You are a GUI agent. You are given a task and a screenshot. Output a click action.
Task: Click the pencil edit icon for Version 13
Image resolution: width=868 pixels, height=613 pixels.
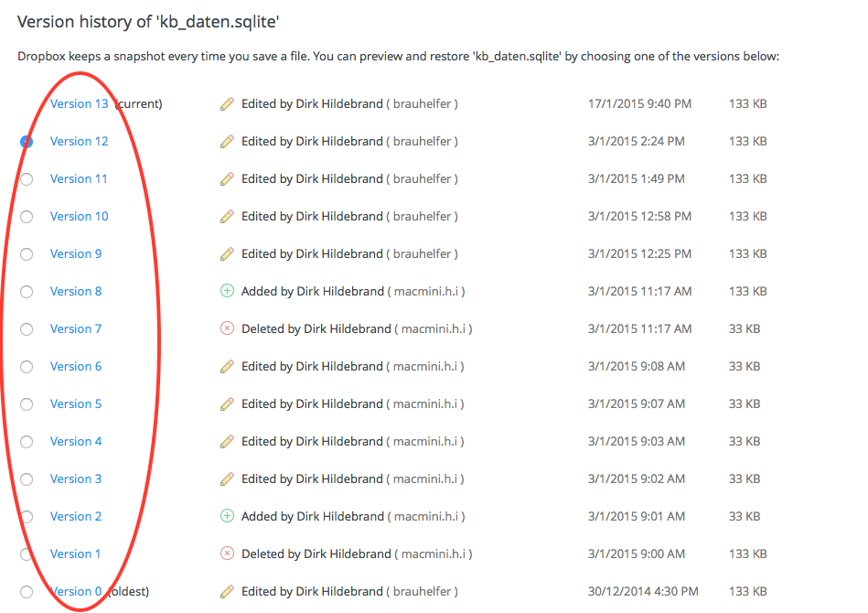[x=228, y=104]
